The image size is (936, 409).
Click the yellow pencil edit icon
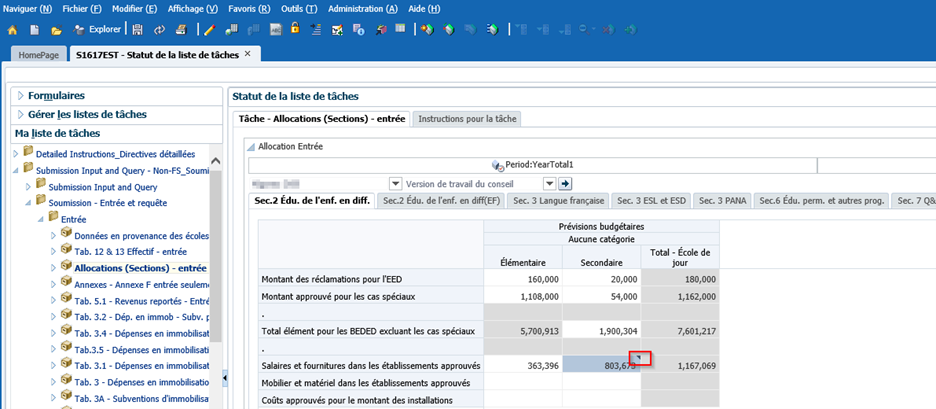click(x=207, y=30)
